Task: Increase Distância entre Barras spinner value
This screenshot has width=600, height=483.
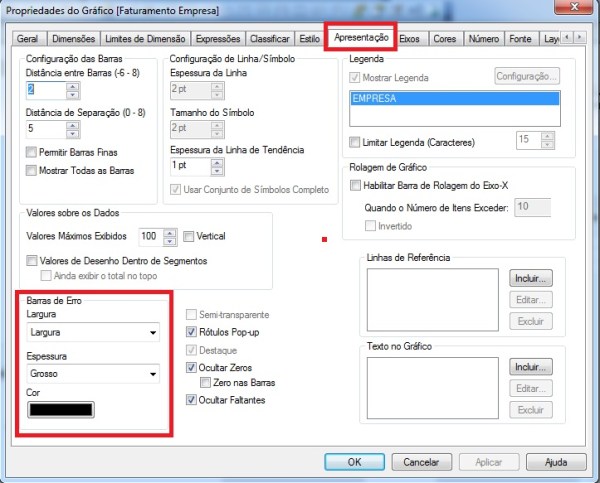Action: tap(72, 87)
